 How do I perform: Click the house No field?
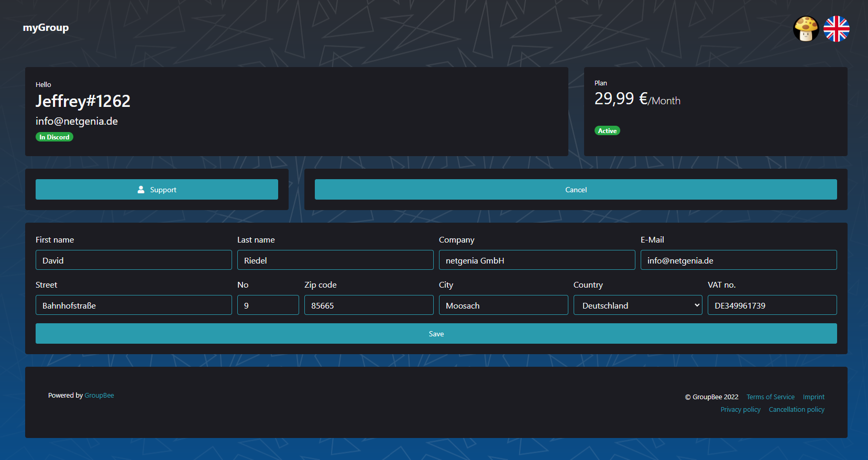point(268,305)
